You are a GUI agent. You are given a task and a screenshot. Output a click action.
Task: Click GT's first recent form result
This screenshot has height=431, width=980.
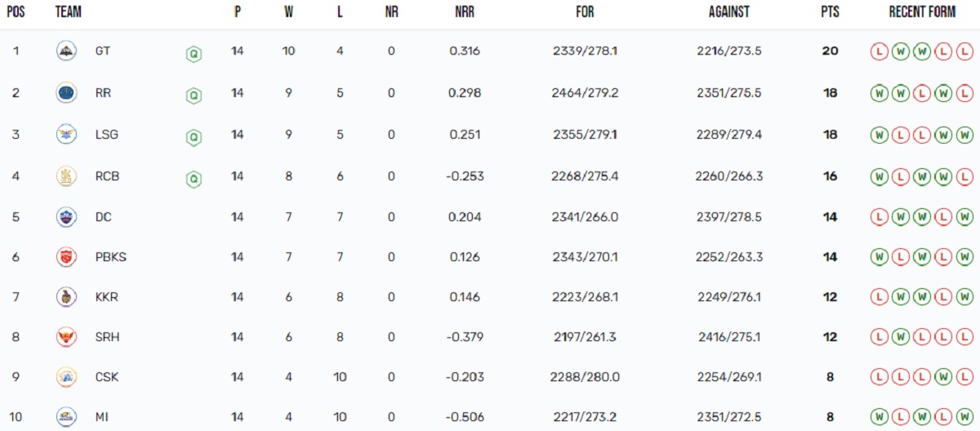880,51
